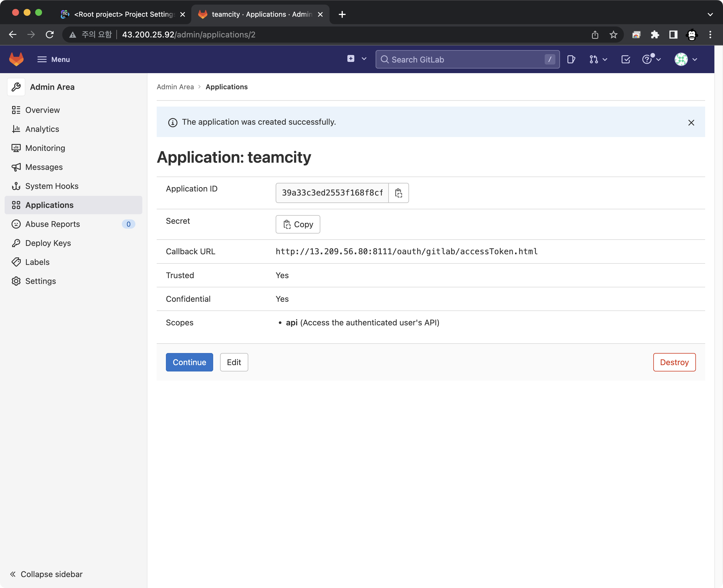The height and width of the screenshot is (588, 723).
Task: Toggle the browser side panel icon
Action: [x=673, y=35]
